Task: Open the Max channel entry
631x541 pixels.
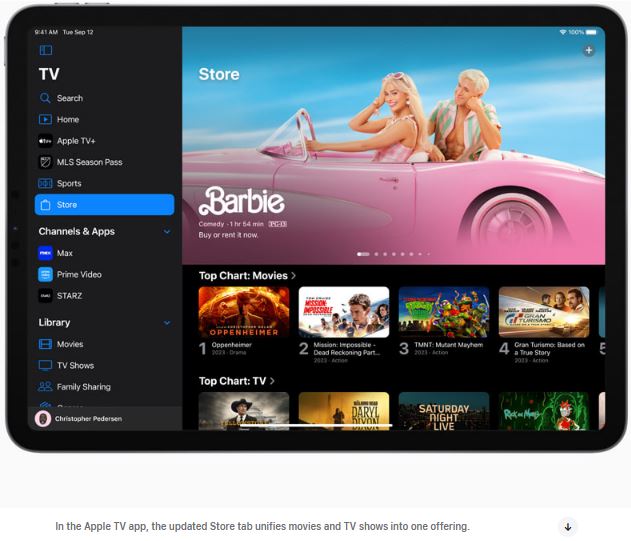Action: [105, 253]
